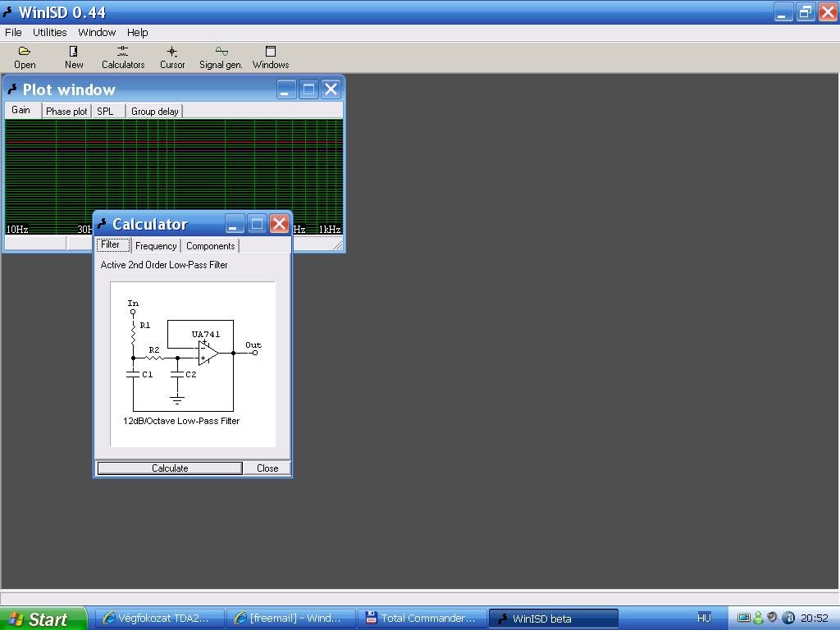Switch to Total Commander in taskbar
This screenshot has width=840, height=630.
click(x=422, y=619)
